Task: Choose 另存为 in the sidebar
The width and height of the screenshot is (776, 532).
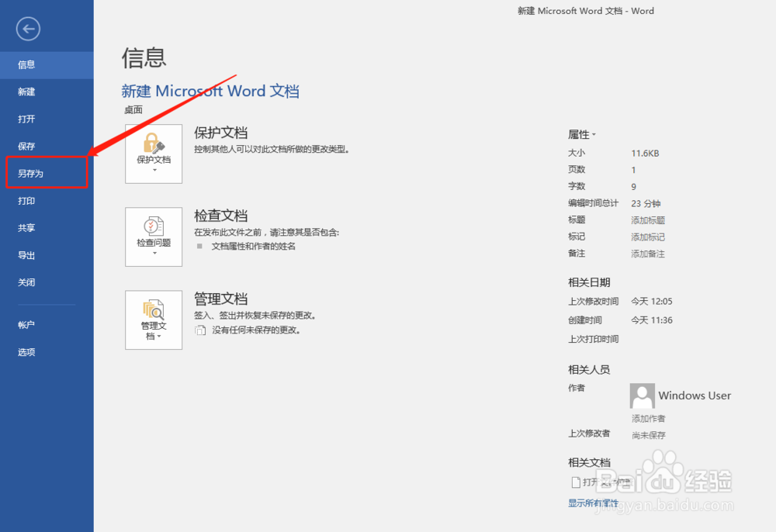Action: pos(47,174)
